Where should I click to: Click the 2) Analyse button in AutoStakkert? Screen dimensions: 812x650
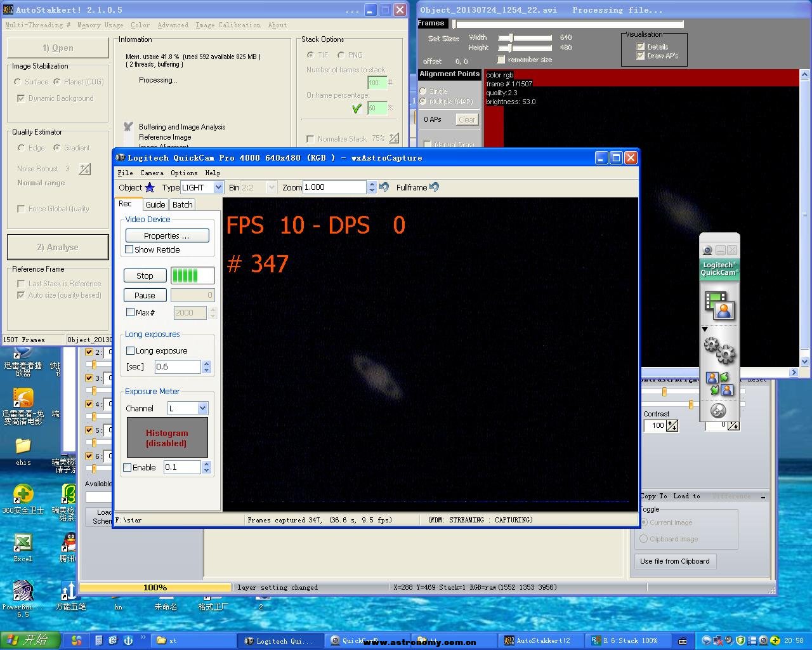pos(58,247)
